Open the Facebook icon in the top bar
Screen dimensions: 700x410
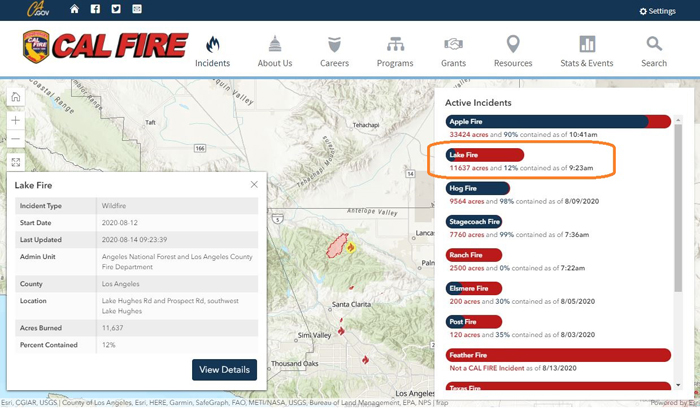[x=95, y=9]
